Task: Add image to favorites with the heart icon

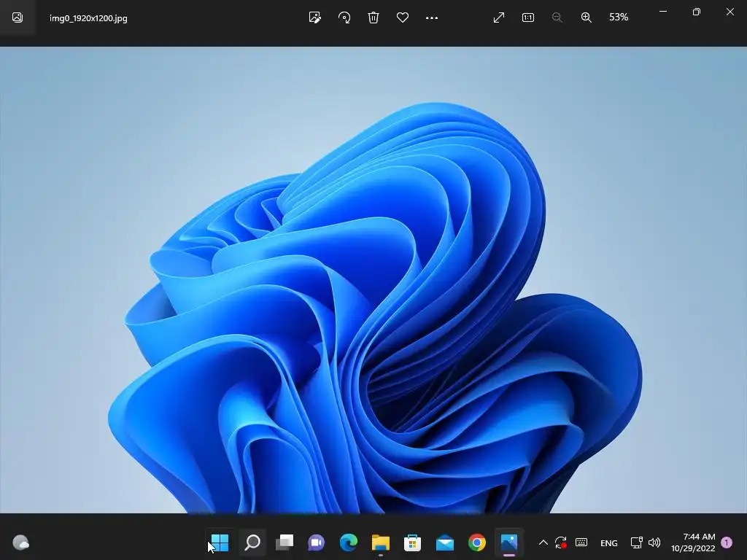Action: (403, 17)
